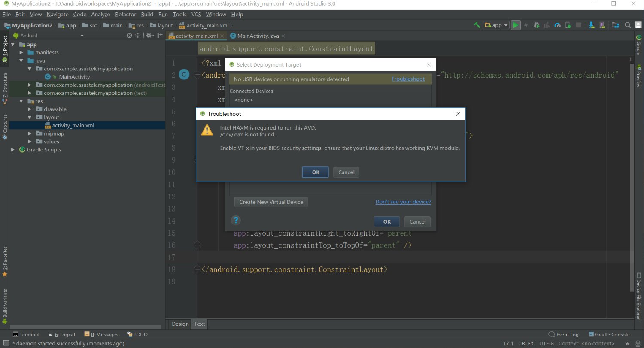The height and width of the screenshot is (348, 644).
Task: Expand the Gradle Scripts node
Action: point(13,150)
